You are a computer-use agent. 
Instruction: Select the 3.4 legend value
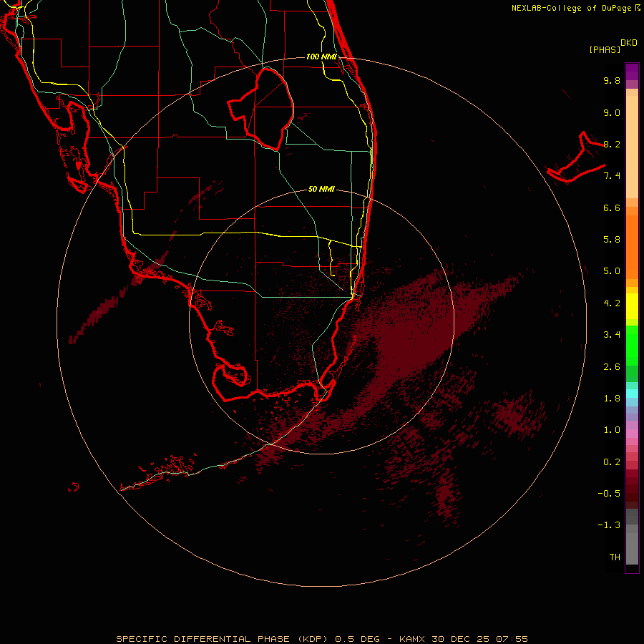click(x=612, y=335)
